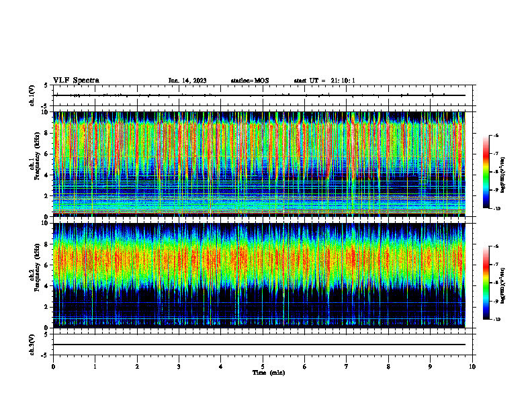This screenshot has width=532, height=411.
Task: Click time axis tick label "10"
Action: 472,367
